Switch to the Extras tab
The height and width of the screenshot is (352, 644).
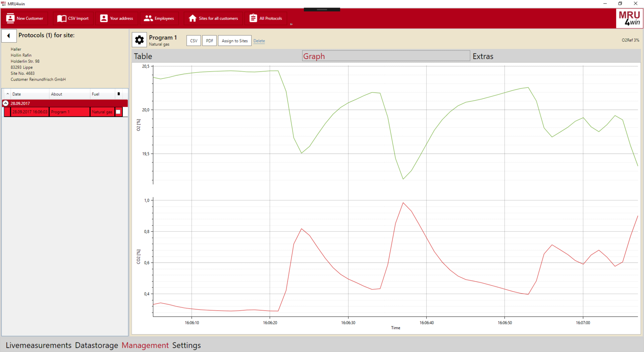pyautogui.click(x=483, y=56)
